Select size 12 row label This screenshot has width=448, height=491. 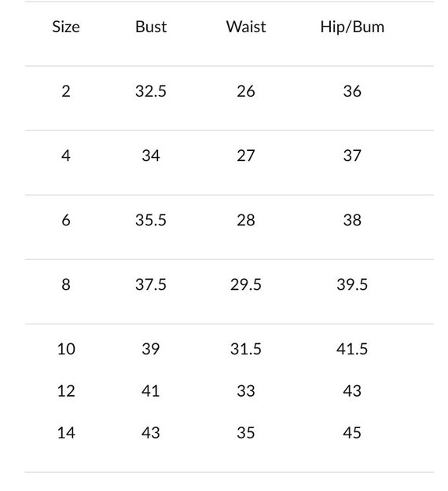pos(66,391)
